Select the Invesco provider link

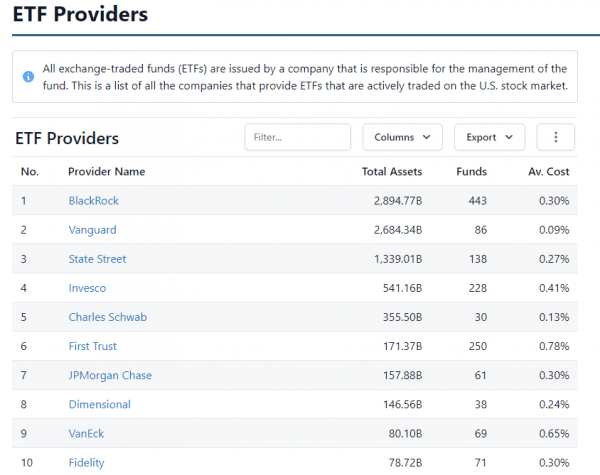click(x=88, y=288)
